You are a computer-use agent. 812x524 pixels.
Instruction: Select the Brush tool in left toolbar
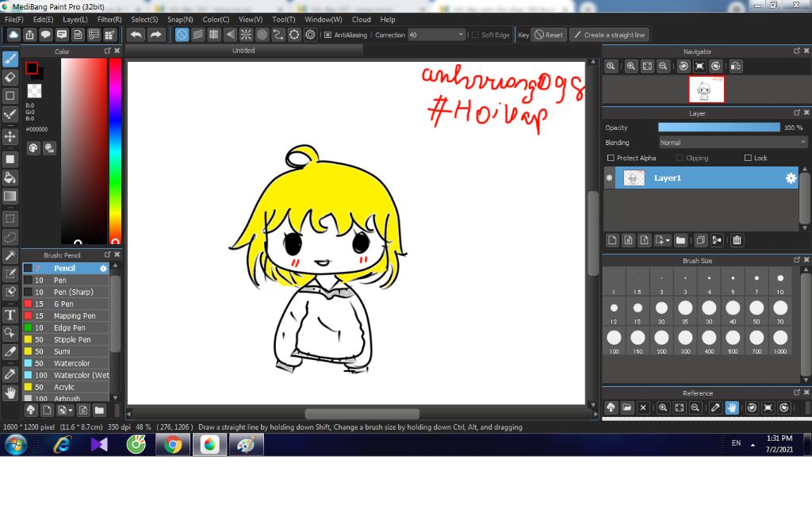click(x=10, y=59)
